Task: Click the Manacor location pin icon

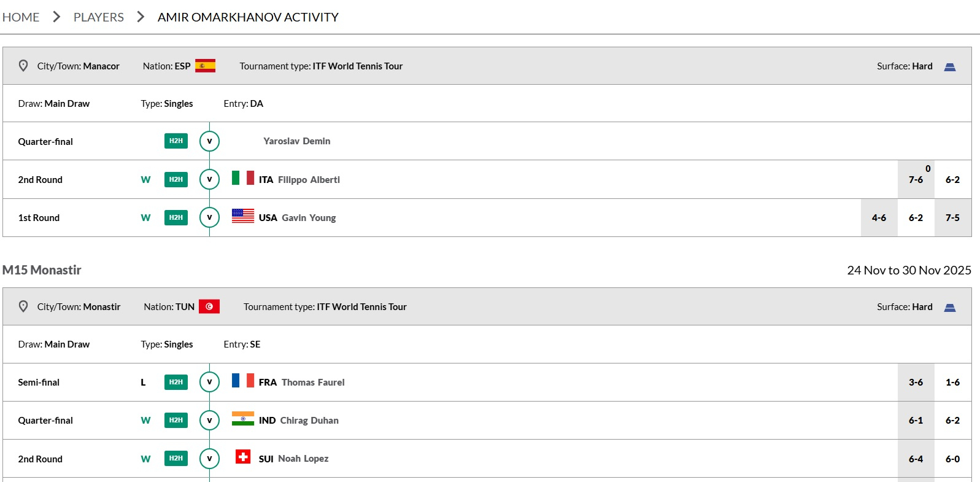Action: [23, 66]
